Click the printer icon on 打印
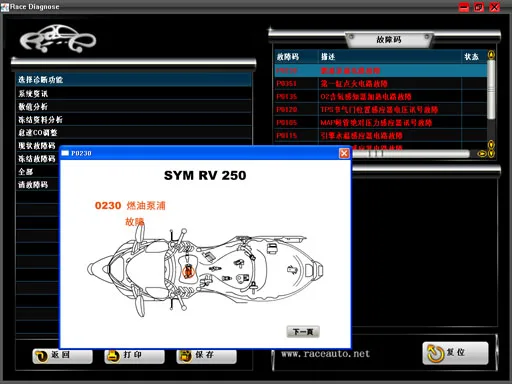The width and height of the screenshot is (512, 384). point(113,356)
